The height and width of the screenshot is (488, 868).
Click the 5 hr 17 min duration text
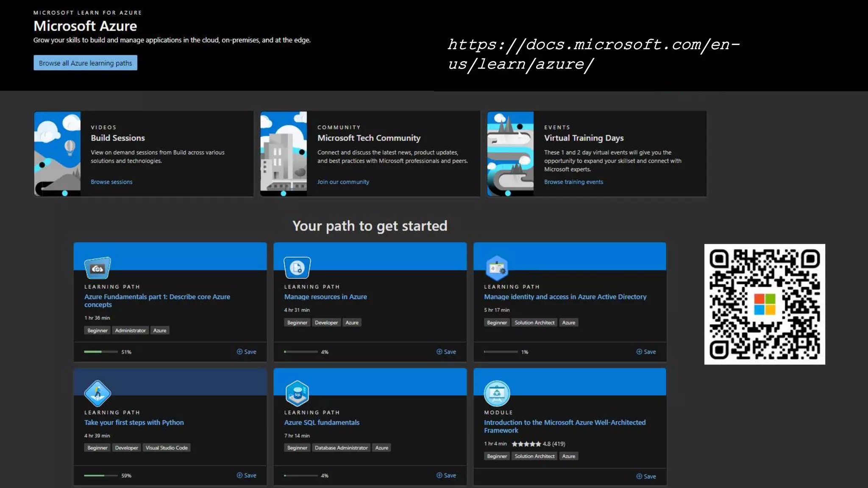[x=497, y=310]
